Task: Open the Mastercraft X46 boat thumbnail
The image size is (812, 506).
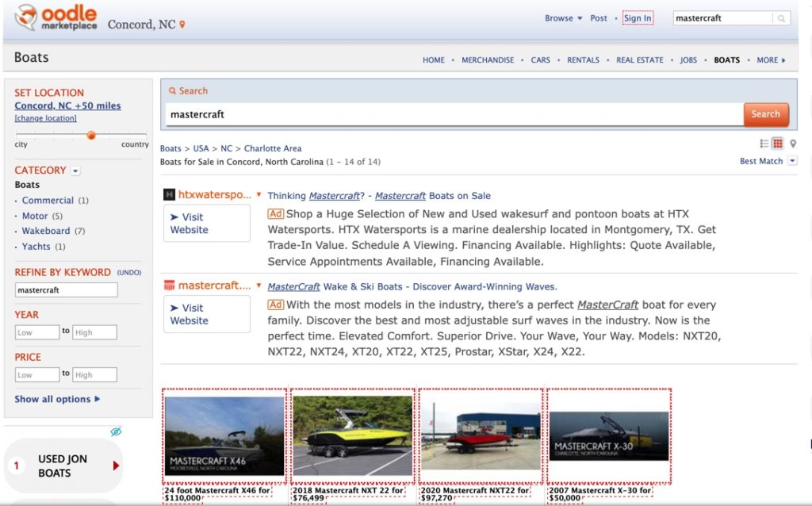Action: point(224,435)
